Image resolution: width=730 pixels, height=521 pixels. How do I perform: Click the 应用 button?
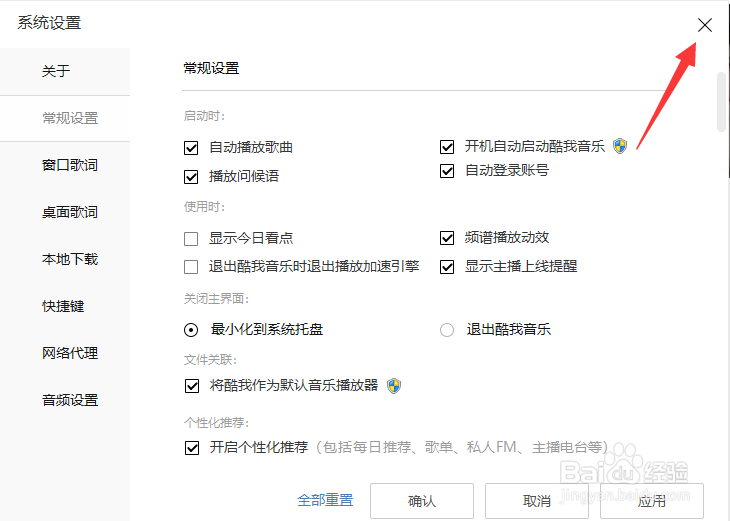pyautogui.click(x=652, y=501)
